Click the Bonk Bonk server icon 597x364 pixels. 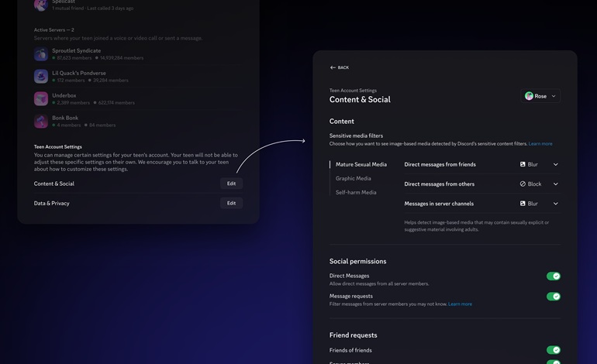click(41, 122)
